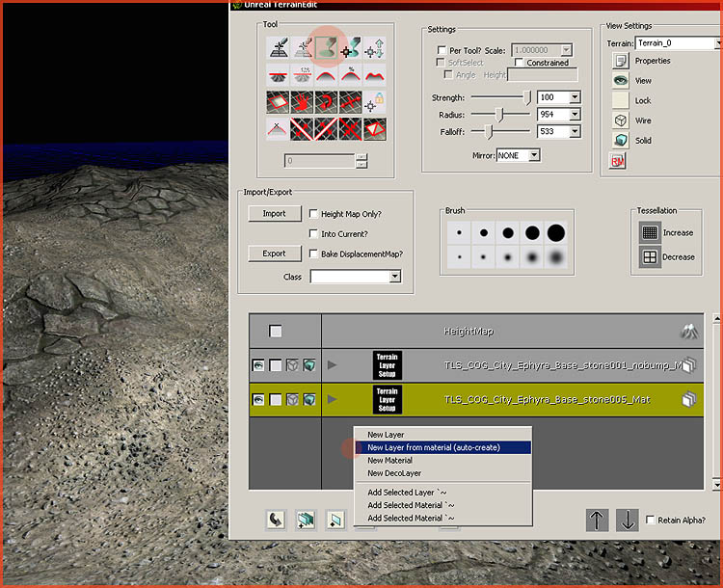Image resolution: width=723 pixels, height=588 pixels.
Task: Click the Increase tessellation icon
Action: pos(650,232)
